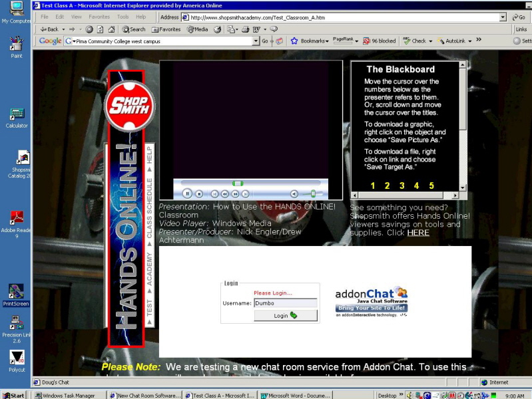The width and height of the screenshot is (532, 399).
Task: Click the Forward arrow in the toolbar
Action: pos(72,29)
